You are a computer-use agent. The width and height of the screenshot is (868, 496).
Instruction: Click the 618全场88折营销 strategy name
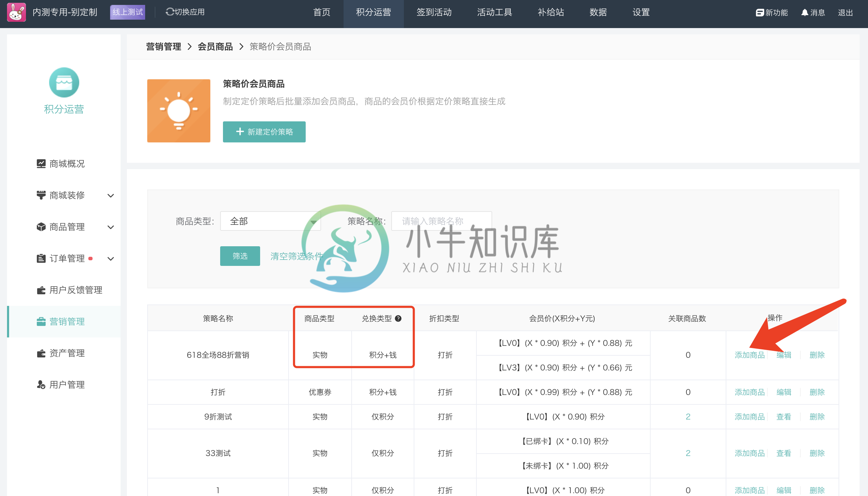[218, 355]
